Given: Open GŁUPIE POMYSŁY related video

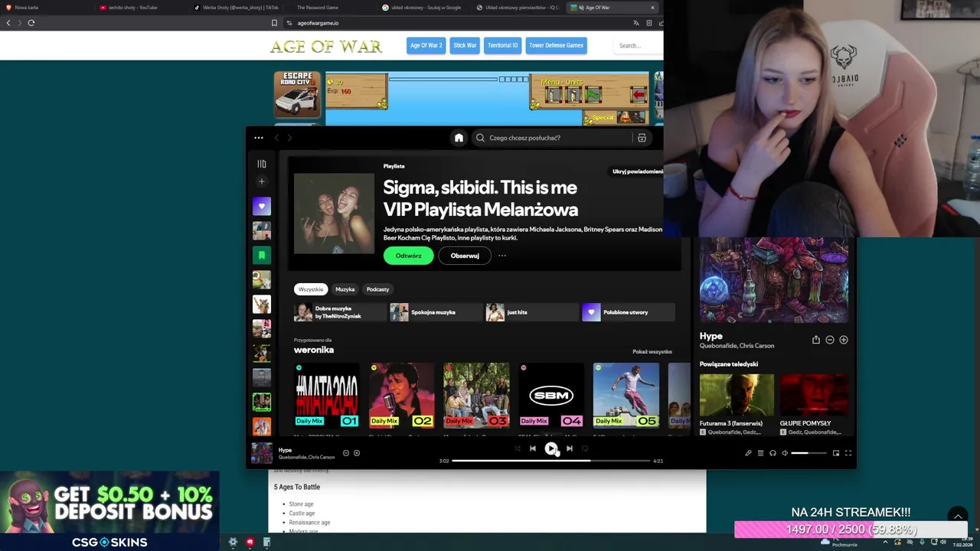Looking at the screenshot, I should tap(814, 404).
